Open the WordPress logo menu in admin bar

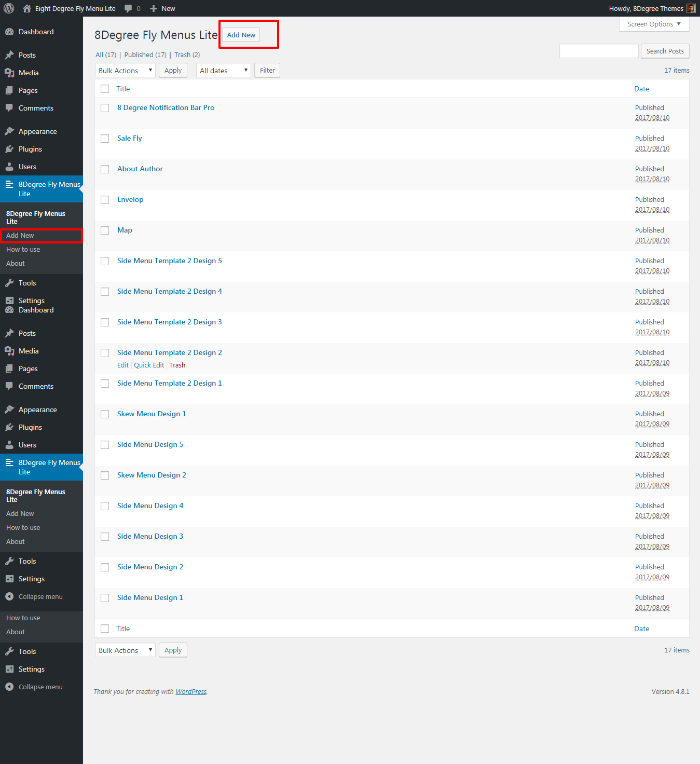9,8
